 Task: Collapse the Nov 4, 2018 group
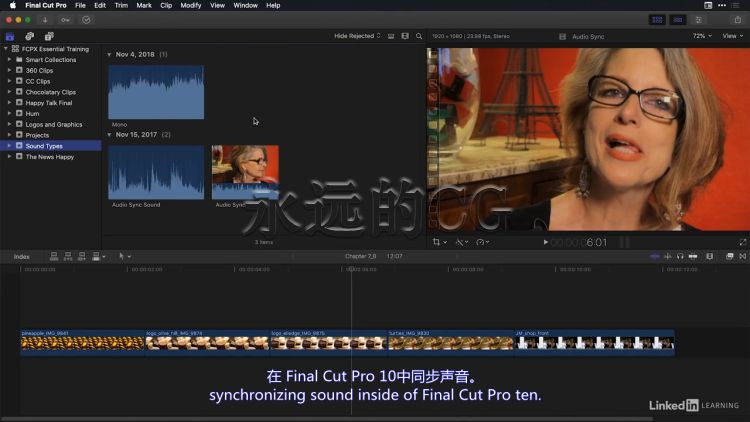coord(109,55)
